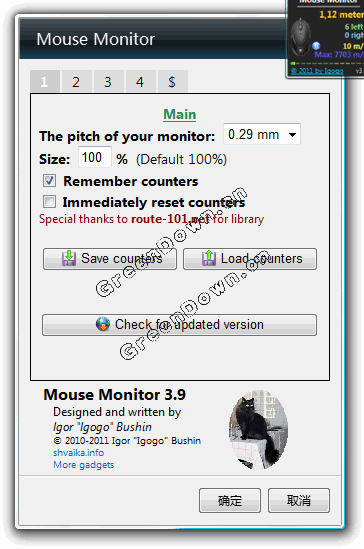Click the save disk icon on Save counters
The height and width of the screenshot is (549, 364).
tap(69, 258)
